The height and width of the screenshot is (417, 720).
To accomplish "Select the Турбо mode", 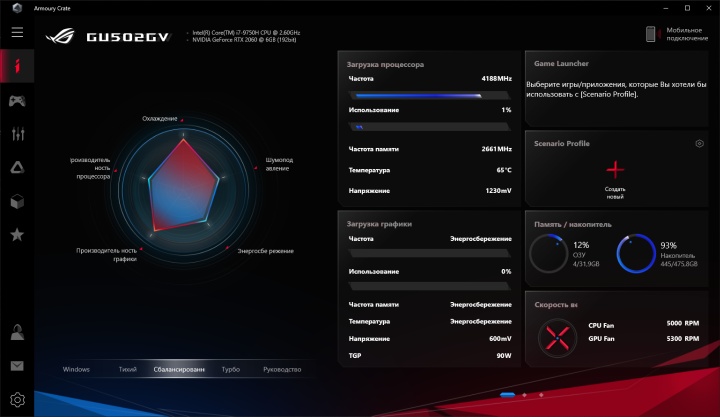I will [x=231, y=369].
